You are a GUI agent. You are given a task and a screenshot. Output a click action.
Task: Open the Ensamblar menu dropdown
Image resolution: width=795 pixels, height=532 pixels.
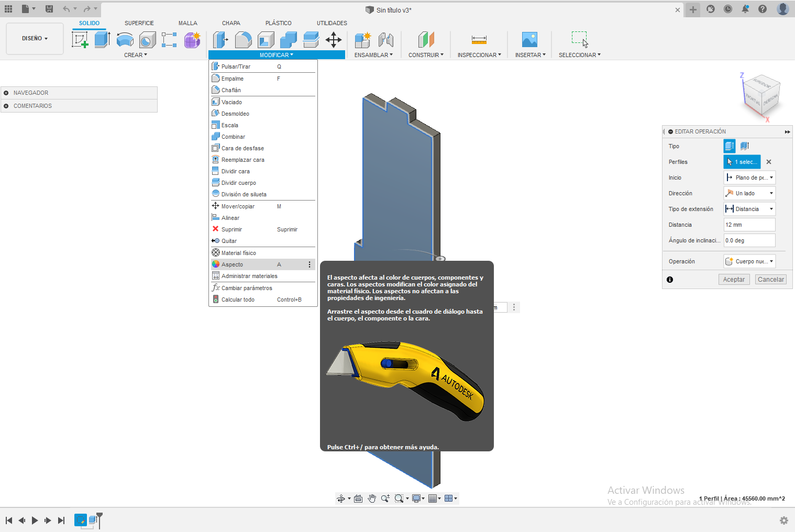click(x=373, y=55)
